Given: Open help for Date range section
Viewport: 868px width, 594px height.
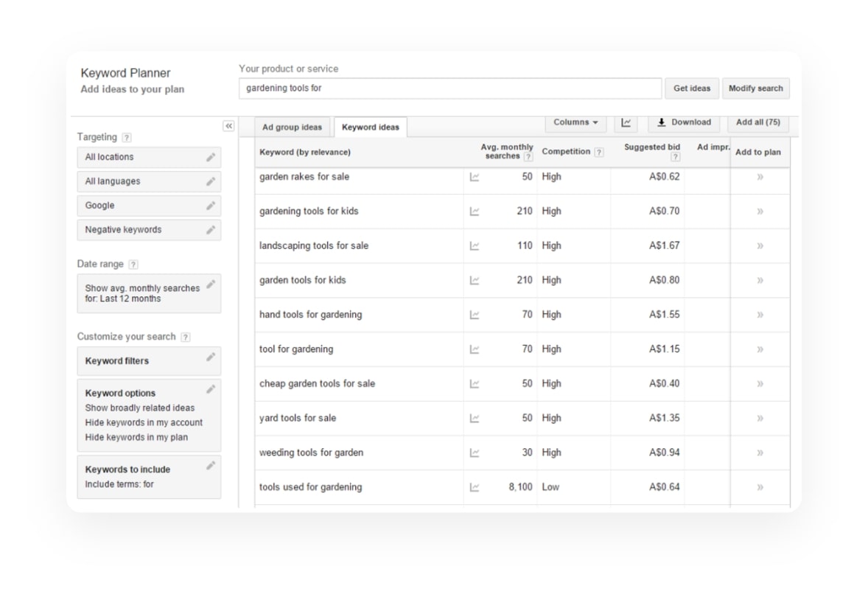Looking at the screenshot, I should click(x=133, y=265).
